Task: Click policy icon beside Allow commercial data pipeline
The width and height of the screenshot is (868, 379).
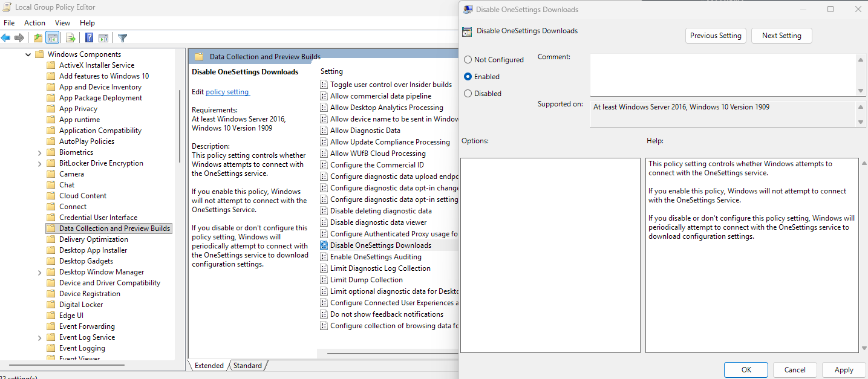Action: point(324,96)
